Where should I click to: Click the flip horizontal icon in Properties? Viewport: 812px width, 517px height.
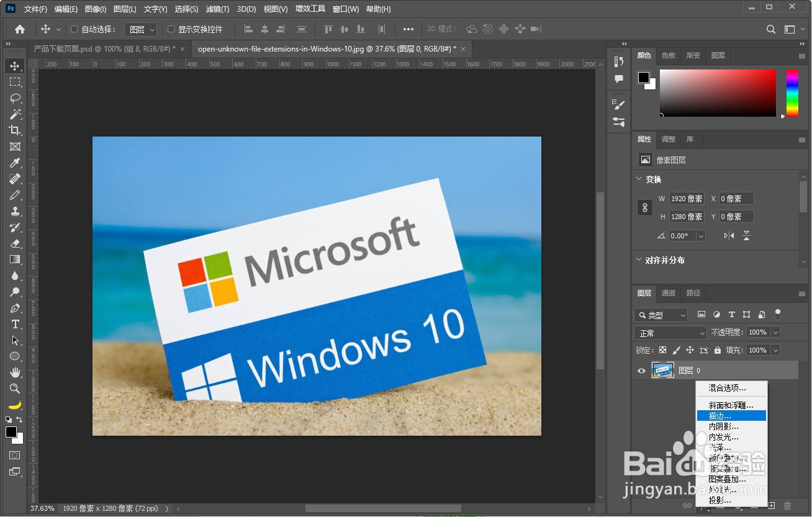pos(729,236)
